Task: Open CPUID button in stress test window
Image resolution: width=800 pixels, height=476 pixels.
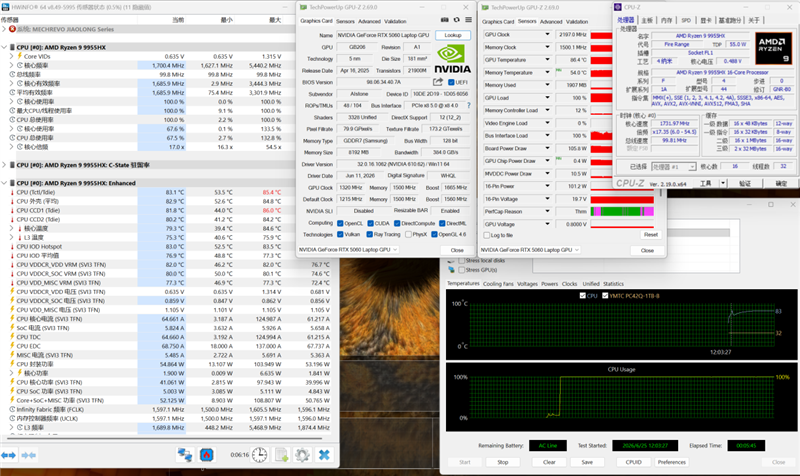Action: pos(633,462)
